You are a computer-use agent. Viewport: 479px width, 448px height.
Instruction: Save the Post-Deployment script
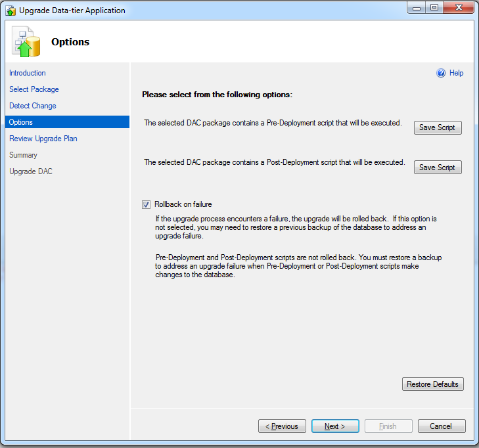pos(438,168)
